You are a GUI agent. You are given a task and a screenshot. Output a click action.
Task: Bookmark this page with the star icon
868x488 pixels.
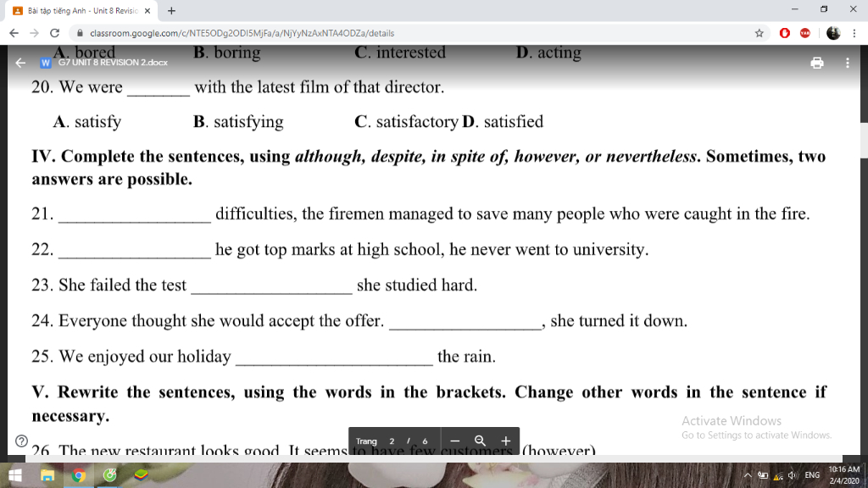tap(759, 33)
